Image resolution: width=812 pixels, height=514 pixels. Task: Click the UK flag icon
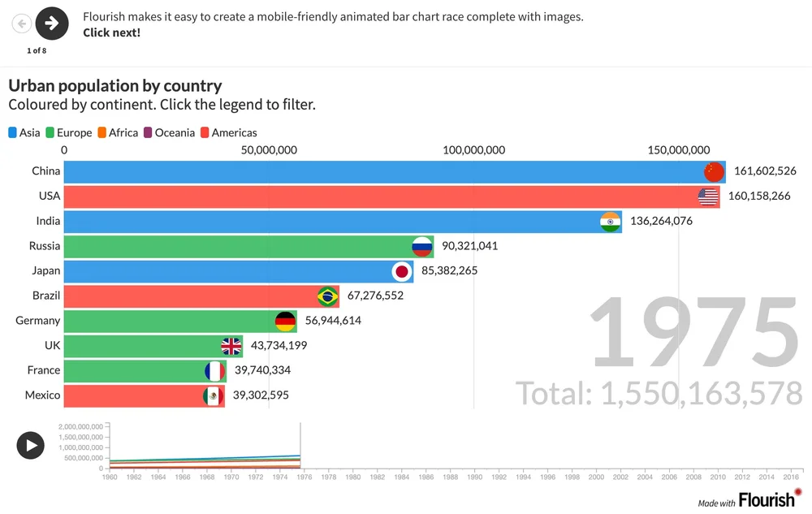click(x=231, y=346)
